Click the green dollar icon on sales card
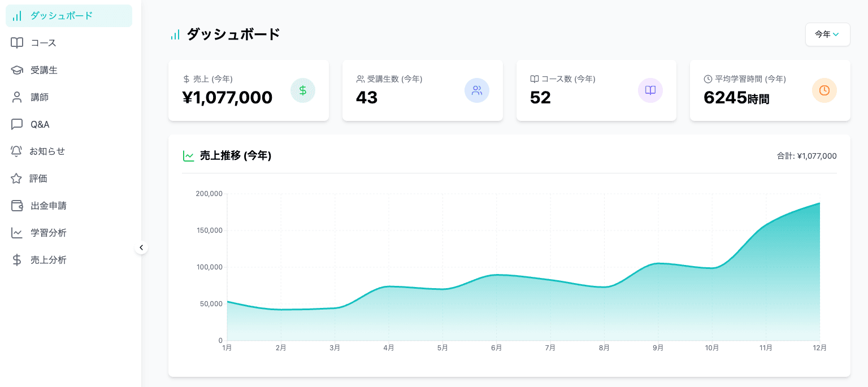The image size is (868, 387). (x=303, y=90)
